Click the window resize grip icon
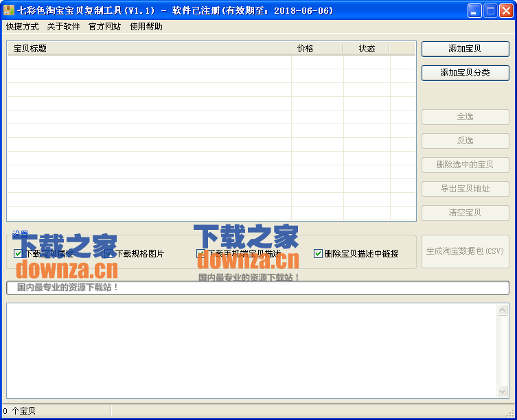The image size is (517, 420). (x=510, y=413)
